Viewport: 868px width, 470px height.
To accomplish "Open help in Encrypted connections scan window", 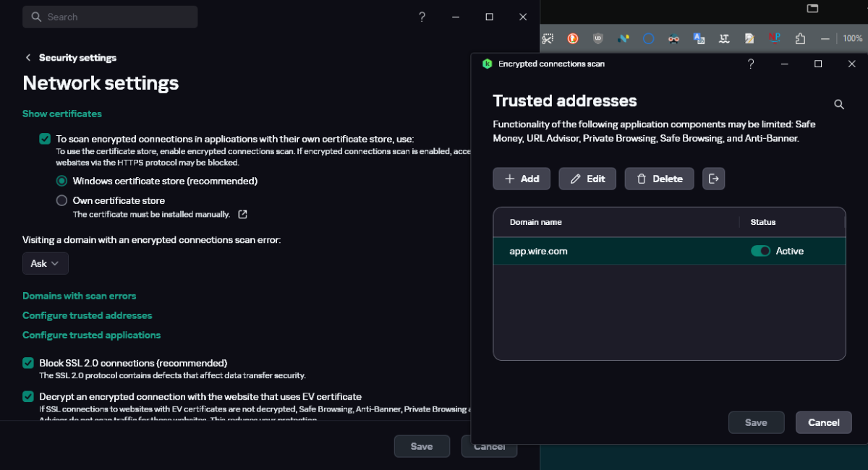I will (751, 64).
